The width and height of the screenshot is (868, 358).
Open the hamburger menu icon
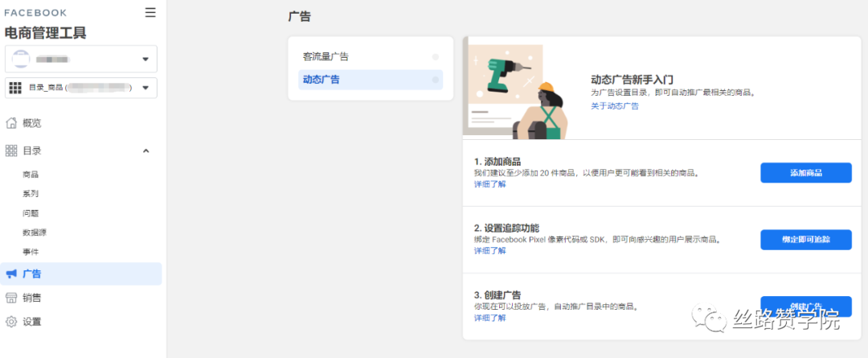[150, 13]
